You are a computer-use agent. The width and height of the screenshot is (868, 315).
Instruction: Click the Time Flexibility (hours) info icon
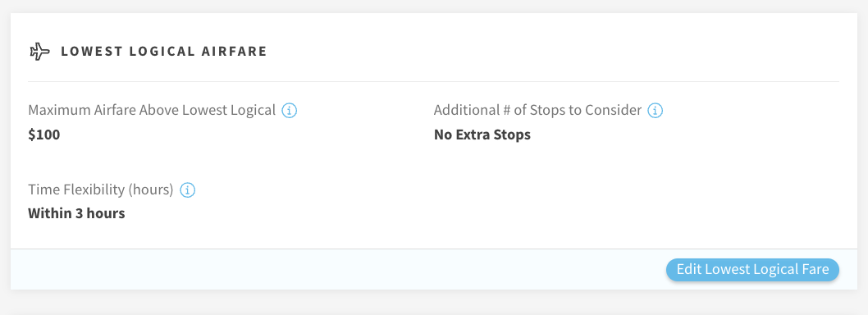pos(188,190)
